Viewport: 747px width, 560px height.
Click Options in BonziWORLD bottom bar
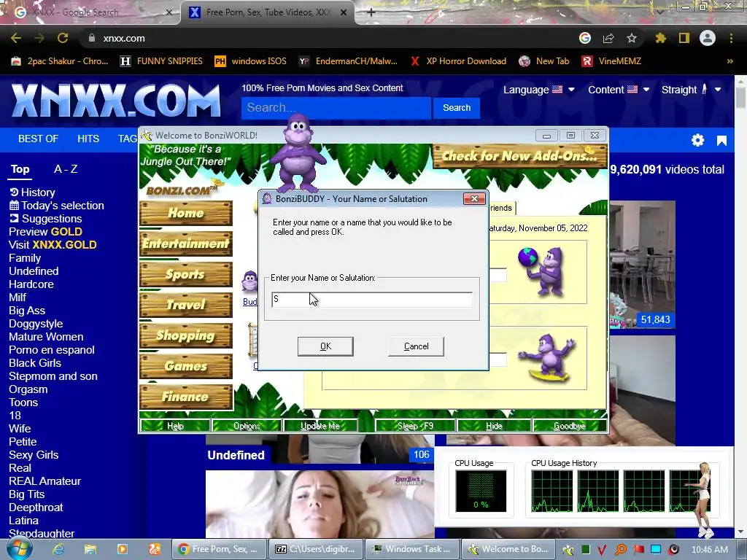coord(247,426)
